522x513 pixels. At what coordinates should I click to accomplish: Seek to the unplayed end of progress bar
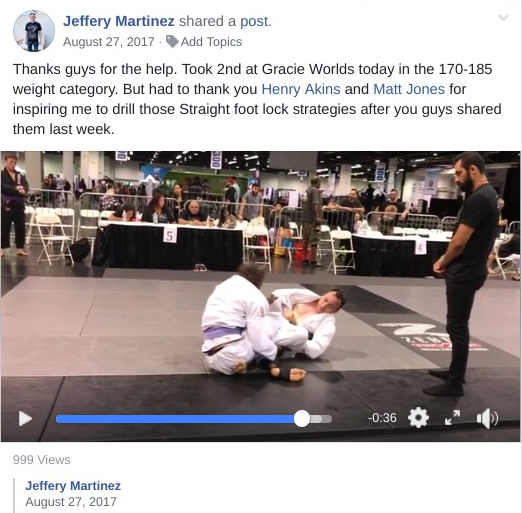(x=321, y=419)
